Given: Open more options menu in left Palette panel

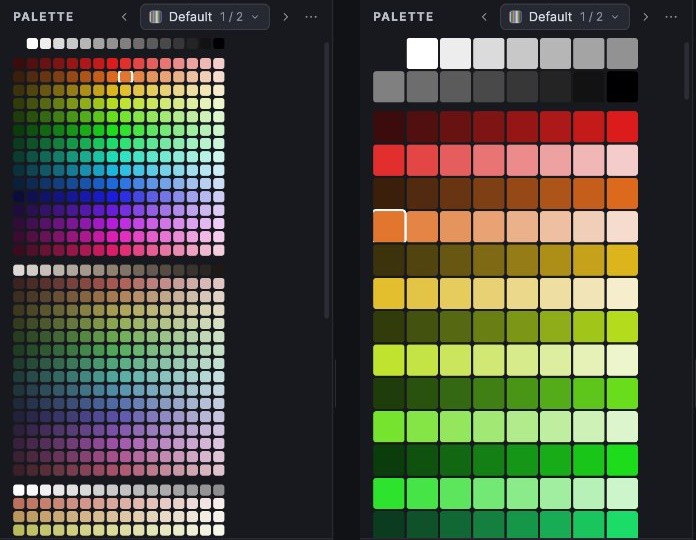Looking at the screenshot, I should (x=312, y=17).
